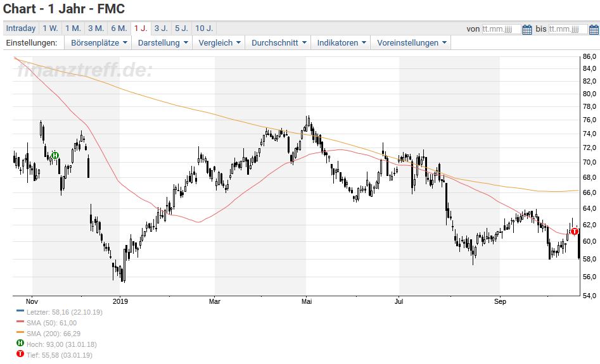Open the Darstellung dropdown
This screenshot has height=364, width=600.
[x=163, y=43]
